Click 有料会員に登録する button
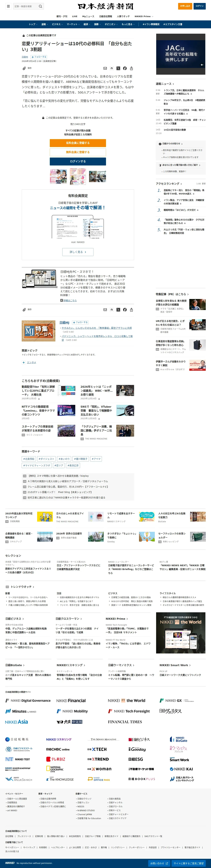Image resolution: width=211 pixels, height=868 pixels. (x=78, y=143)
